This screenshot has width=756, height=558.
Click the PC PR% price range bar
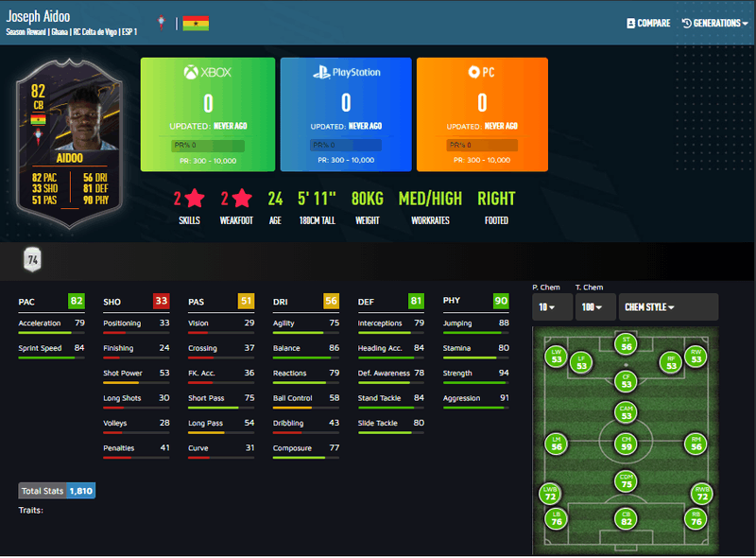(482, 145)
